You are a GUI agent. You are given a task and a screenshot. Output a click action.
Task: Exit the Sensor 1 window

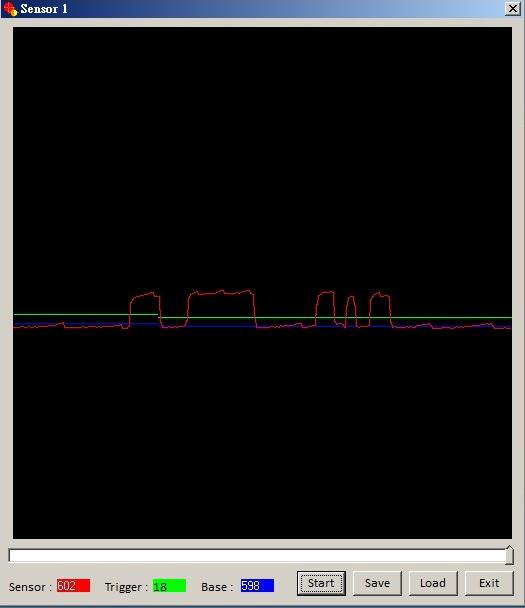489,583
